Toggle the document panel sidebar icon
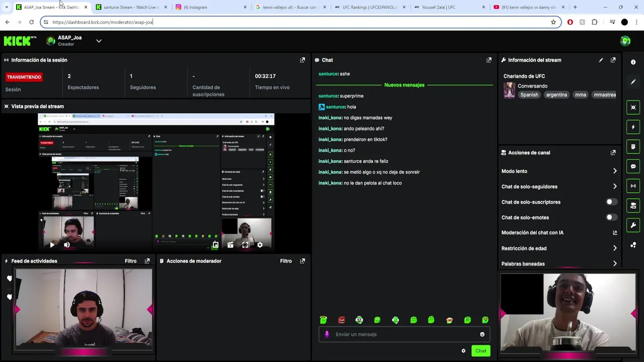 [x=633, y=147]
